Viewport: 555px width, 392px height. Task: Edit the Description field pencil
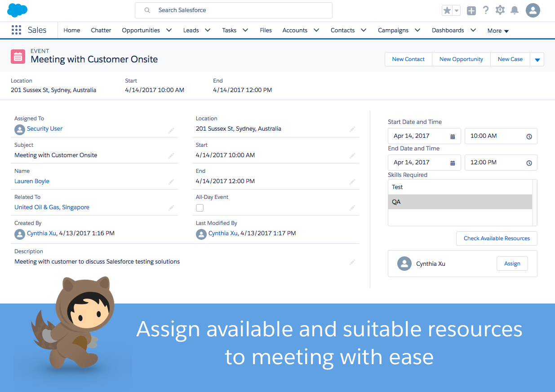352,262
